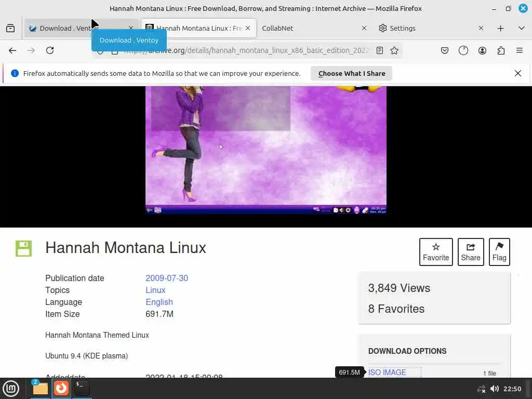
Task: Go back to previous page
Action: (12, 50)
